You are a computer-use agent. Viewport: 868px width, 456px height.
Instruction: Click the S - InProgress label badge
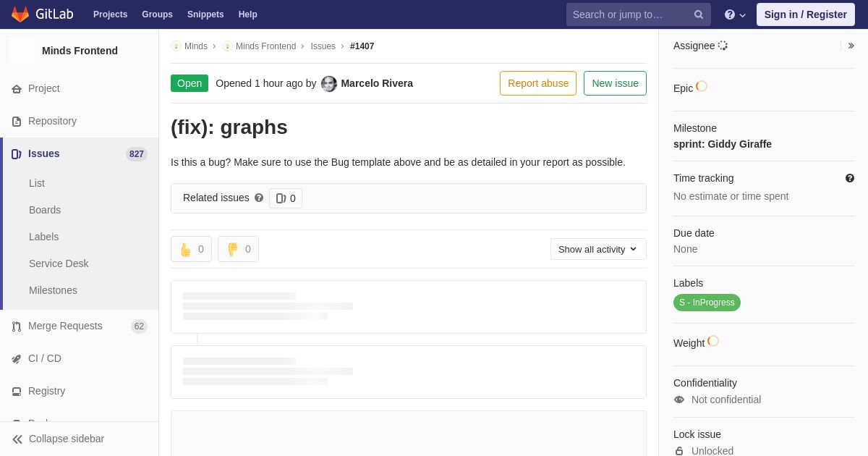pos(707,303)
